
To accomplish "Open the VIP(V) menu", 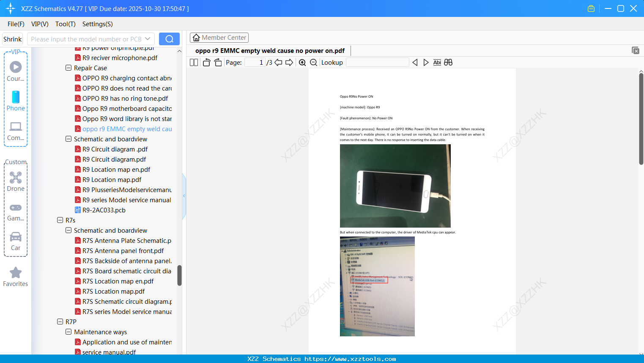I will 40,24.
